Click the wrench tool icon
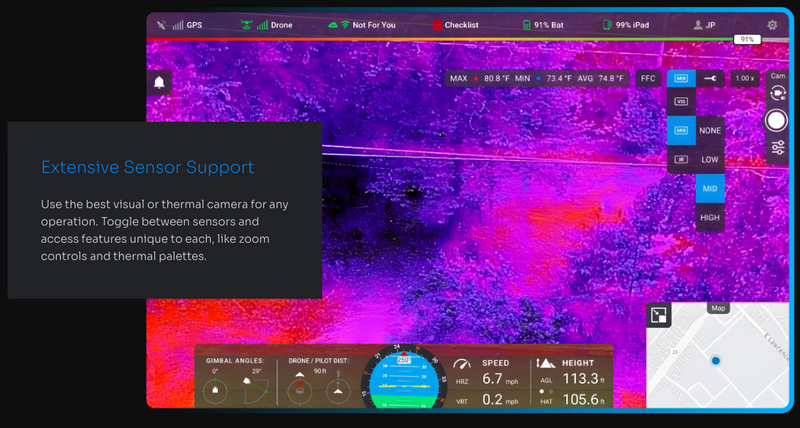 coord(710,78)
